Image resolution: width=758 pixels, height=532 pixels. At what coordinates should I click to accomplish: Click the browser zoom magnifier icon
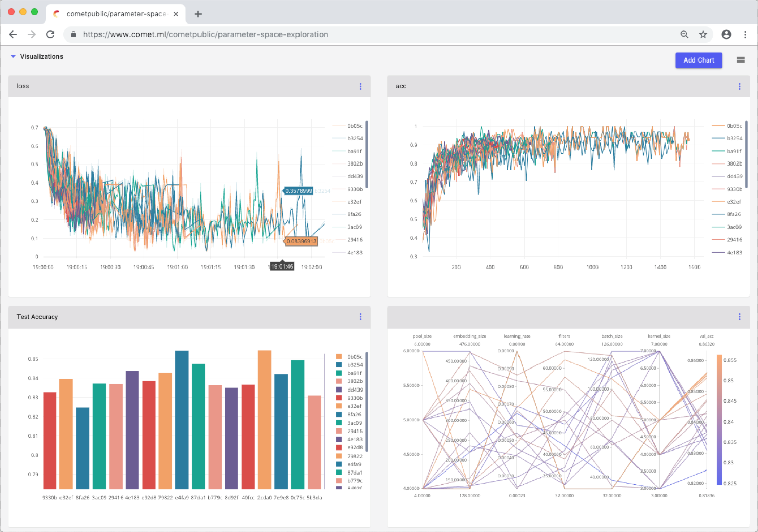[684, 34]
